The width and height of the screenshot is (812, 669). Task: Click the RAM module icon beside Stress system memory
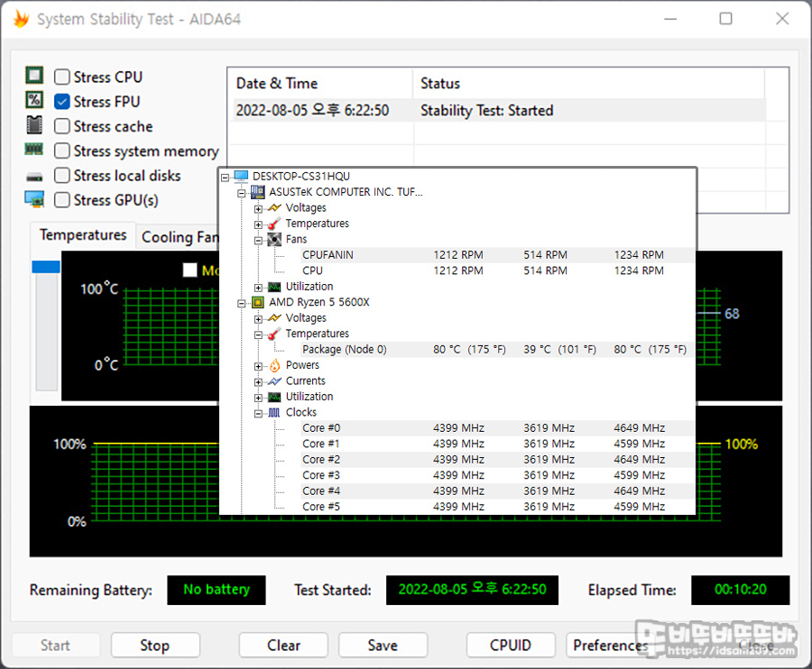click(x=34, y=150)
